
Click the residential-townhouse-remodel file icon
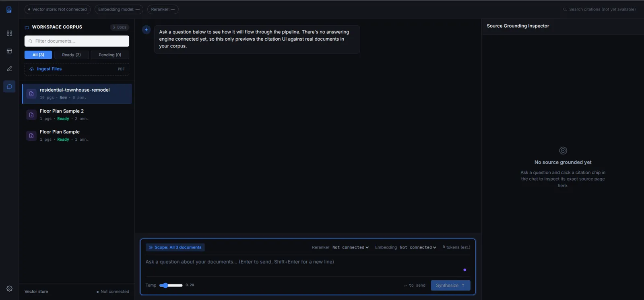pos(31,94)
